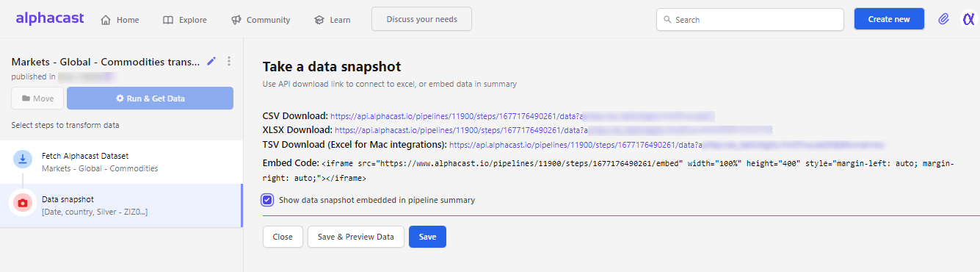Click the Move button
980x272 pixels.
tap(37, 98)
